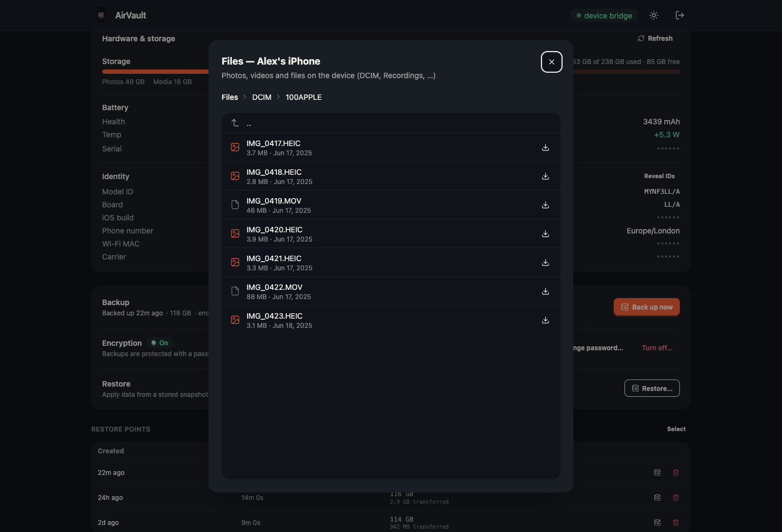Viewport: 782px width, 532px height.
Task: Open the Restore... button
Action: 652,388
